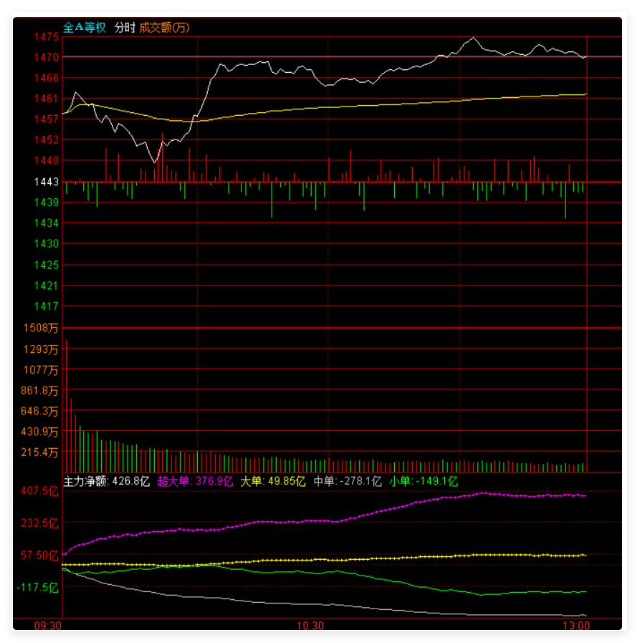Click the green 1425 axis label
This screenshot has height=643, width=639.
(46, 265)
